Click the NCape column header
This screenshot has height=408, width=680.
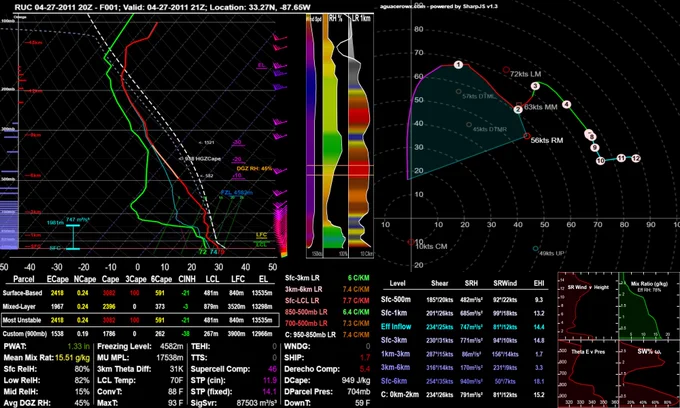pyautogui.click(x=85, y=279)
